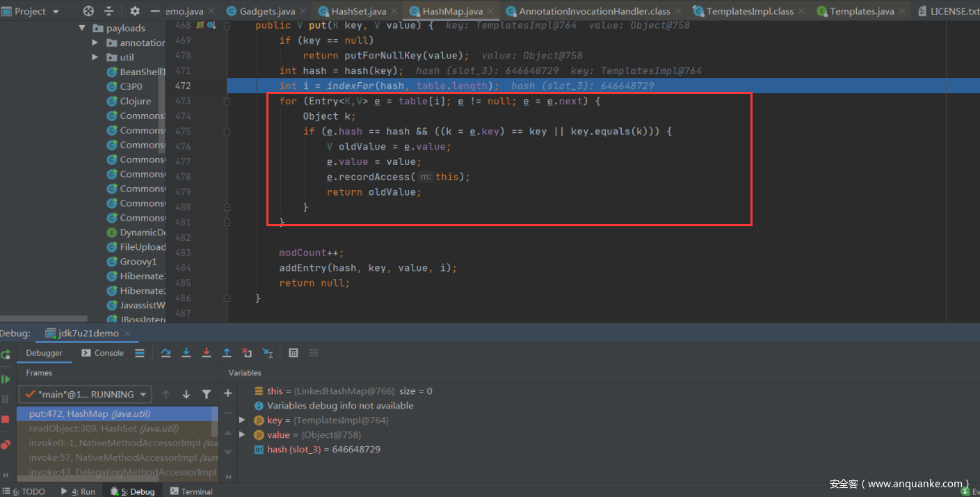Click the Resume Program icon
The width and height of the screenshot is (980, 497).
pyautogui.click(x=6, y=379)
